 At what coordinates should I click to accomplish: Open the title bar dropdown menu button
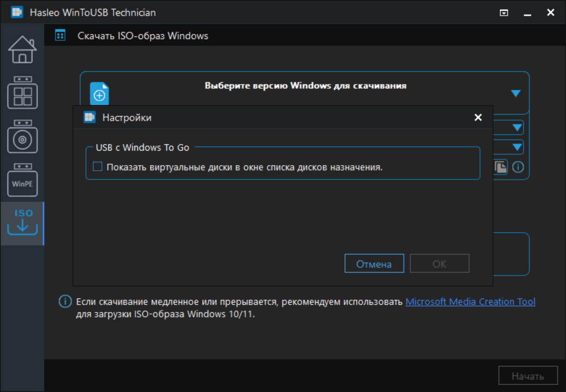click(504, 13)
